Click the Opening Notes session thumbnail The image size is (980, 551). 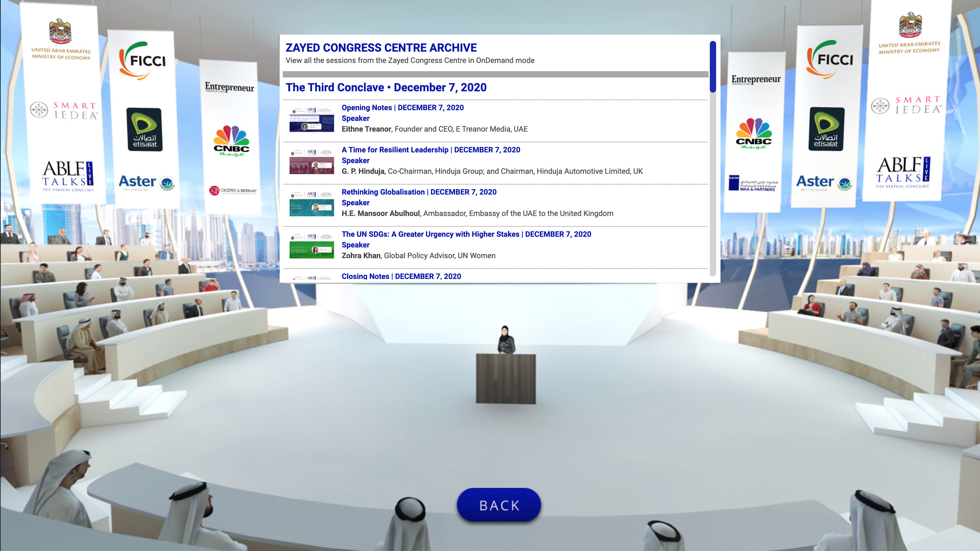[x=311, y=120]
